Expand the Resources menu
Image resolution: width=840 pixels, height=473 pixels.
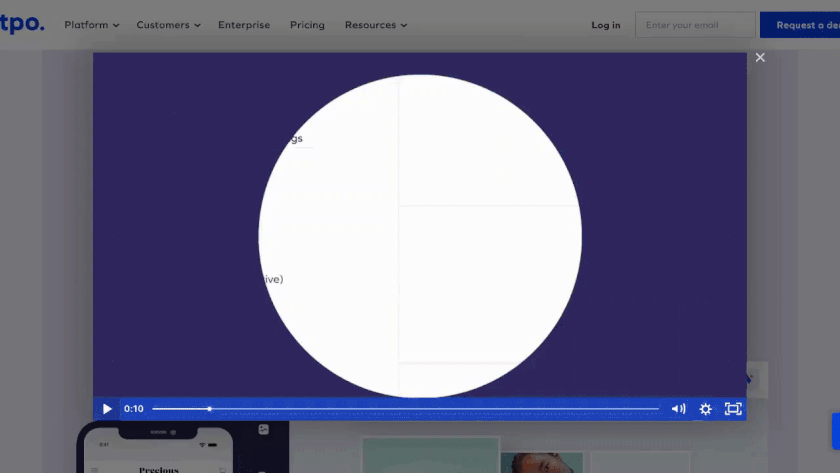(376, 25)
